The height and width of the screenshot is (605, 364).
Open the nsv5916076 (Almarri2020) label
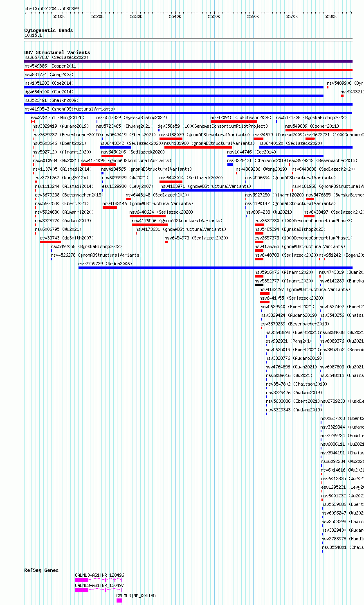(284, 272)
